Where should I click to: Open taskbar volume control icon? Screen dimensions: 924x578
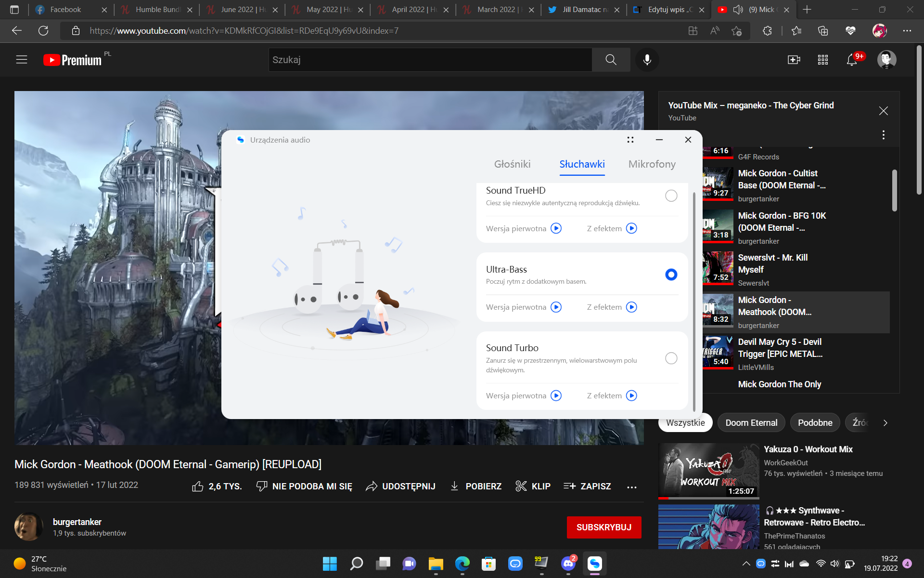835,564
